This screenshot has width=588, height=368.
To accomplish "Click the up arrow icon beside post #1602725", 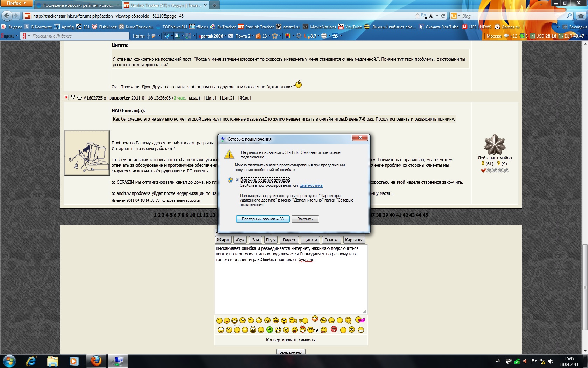I will 79,97.
